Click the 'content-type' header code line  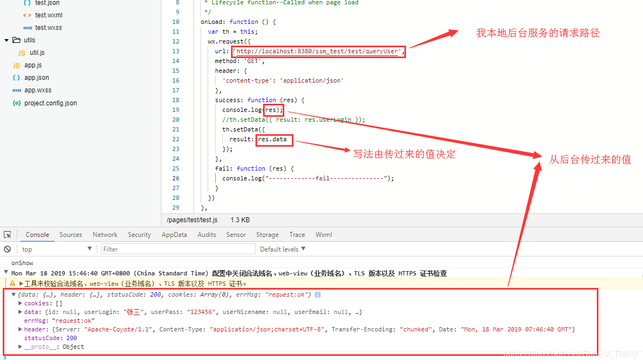coord(283,81)
